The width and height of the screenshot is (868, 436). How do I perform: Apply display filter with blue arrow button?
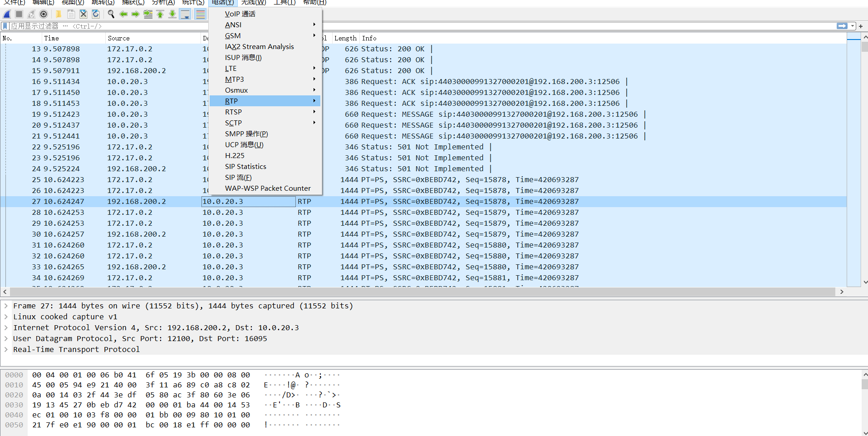[x=842, y=26]
